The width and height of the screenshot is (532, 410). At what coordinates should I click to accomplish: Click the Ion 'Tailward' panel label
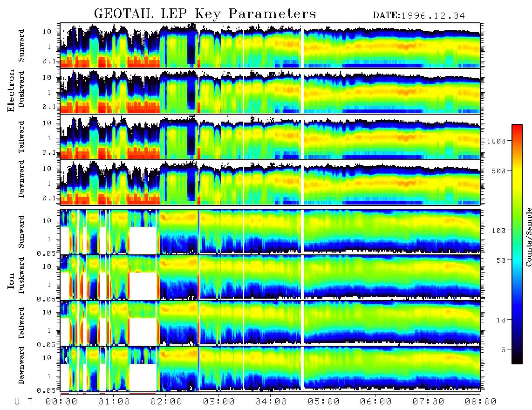point(21,323)
